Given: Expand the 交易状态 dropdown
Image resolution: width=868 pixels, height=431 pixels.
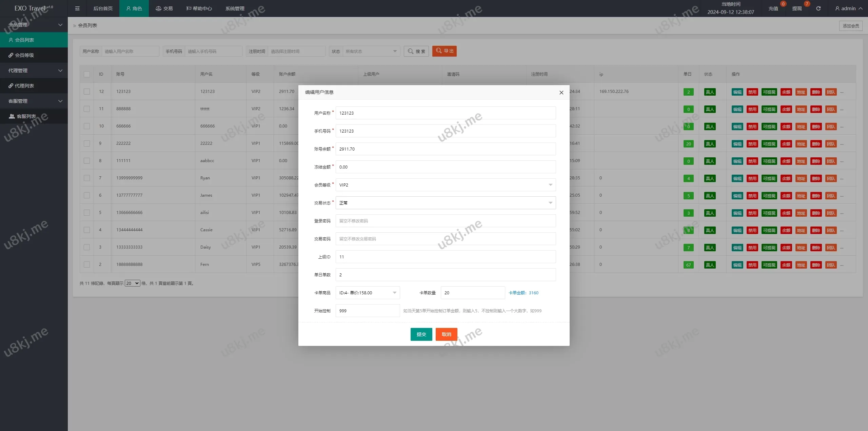Looking at the screenshot, I should (x=445, y=203).
